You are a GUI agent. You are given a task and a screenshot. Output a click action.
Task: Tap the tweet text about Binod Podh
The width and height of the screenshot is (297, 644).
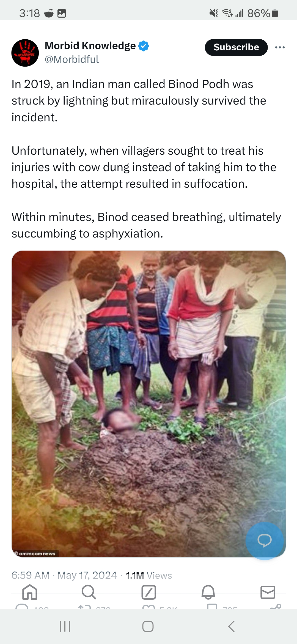146,159
